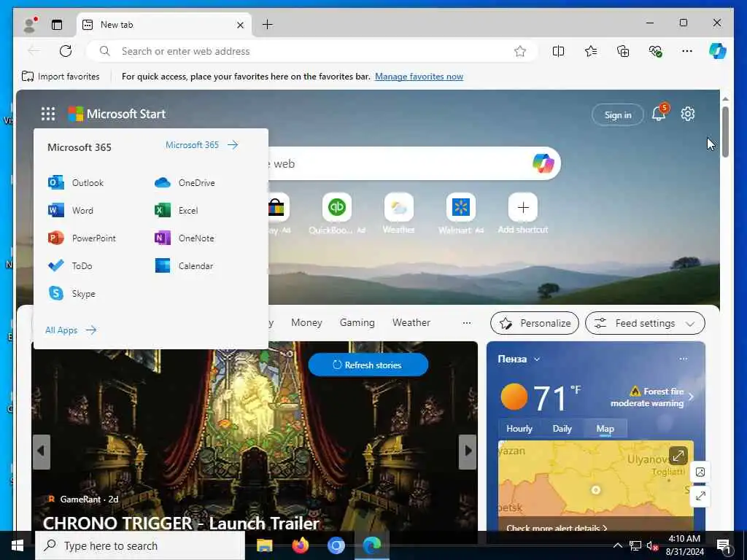
Task: Select the Hourly weather tab
Action: click(519, 429)
